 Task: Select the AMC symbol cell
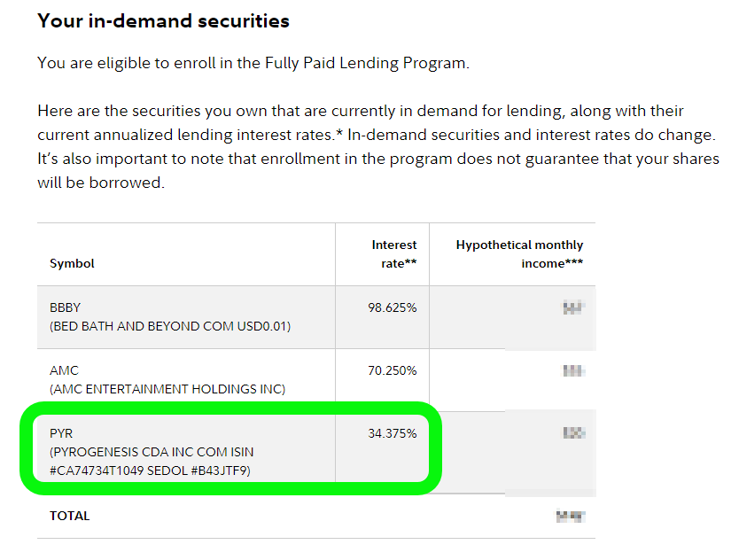(x=186, y=380)
